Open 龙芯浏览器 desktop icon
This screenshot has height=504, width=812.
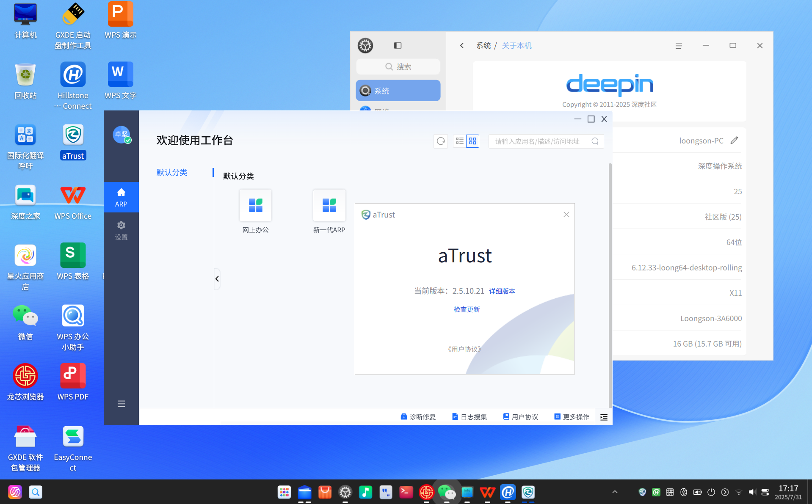25,383
